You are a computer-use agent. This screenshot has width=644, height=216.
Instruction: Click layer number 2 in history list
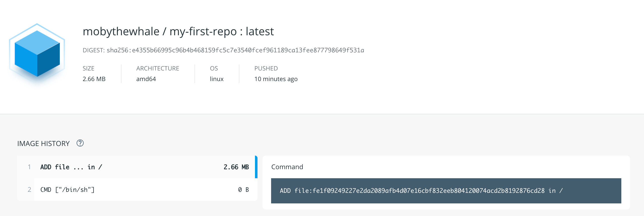click(29, 190)
